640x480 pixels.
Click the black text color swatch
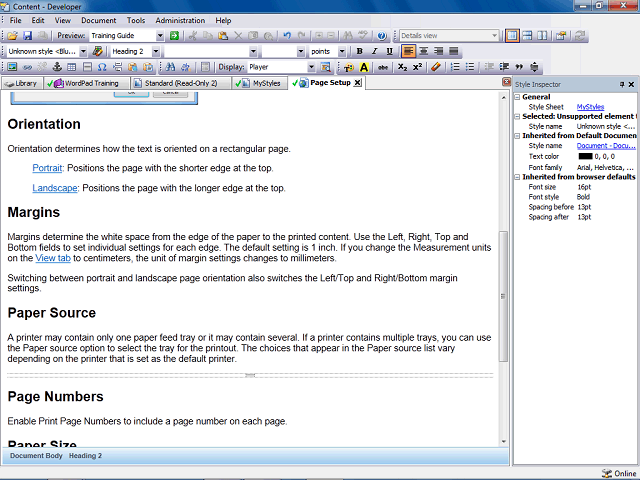(585, 156)
